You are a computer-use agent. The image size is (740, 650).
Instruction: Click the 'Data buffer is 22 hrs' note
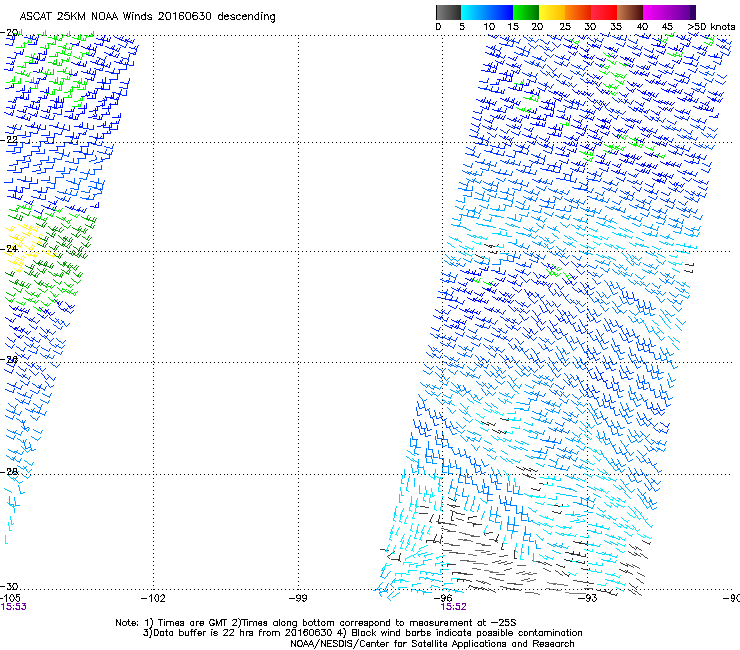click(x=362, y=633)
